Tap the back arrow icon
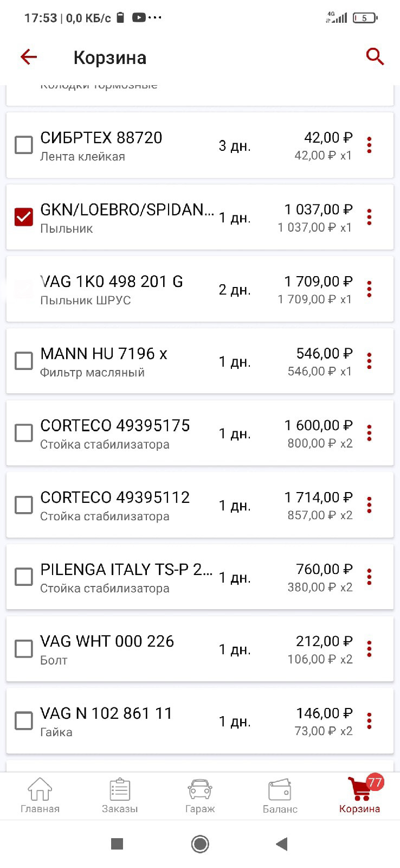The height and width of the screenshot is (868, 400). click(29, 56)
